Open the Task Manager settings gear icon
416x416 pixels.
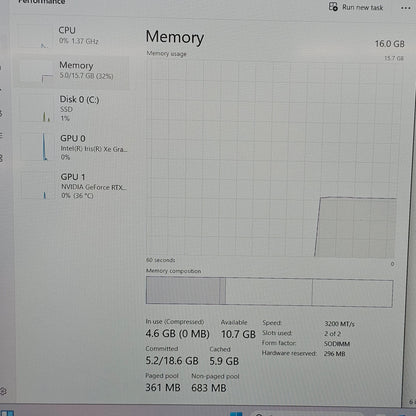pyautogui.click(x=3, y=391)
